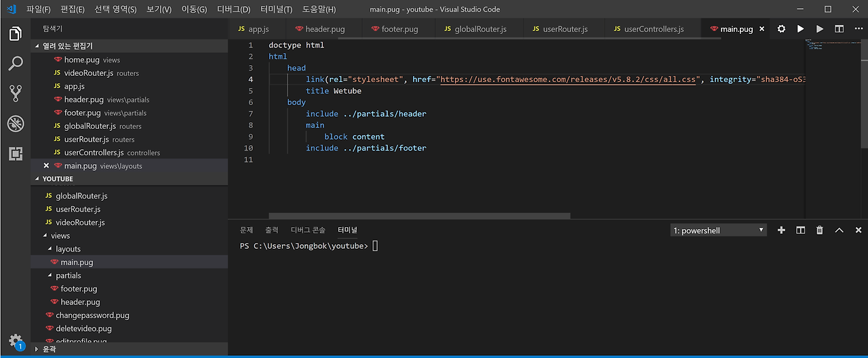Open globalRouter.js in the YOUTUBE tree

click(x=129, y=196)
